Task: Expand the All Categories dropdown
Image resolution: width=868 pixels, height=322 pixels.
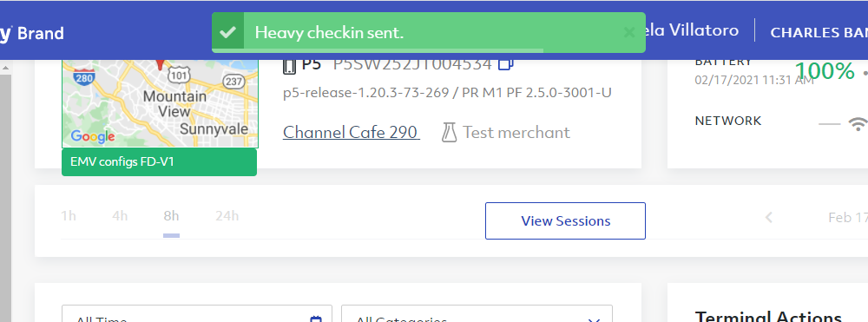Action: pos(477,313)
